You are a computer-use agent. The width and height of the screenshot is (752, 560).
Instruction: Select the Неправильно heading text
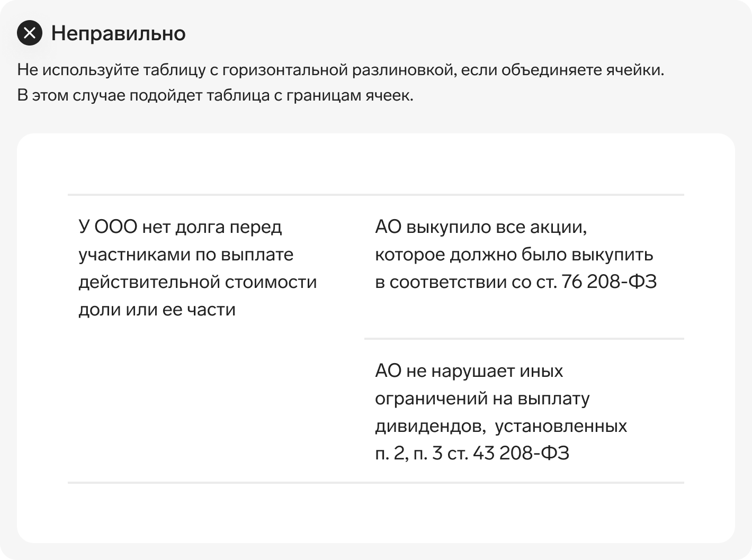pos(118,33)
